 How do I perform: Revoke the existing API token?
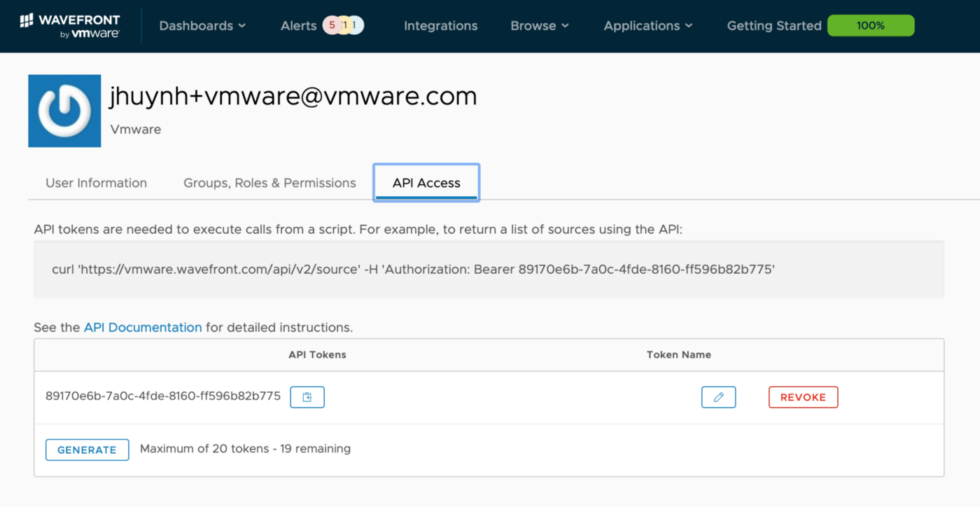pyautogui.click(x=803, y=396)
